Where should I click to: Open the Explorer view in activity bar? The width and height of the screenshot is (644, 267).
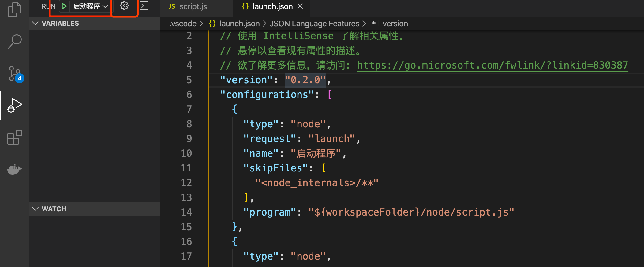(x=14, y=10)
